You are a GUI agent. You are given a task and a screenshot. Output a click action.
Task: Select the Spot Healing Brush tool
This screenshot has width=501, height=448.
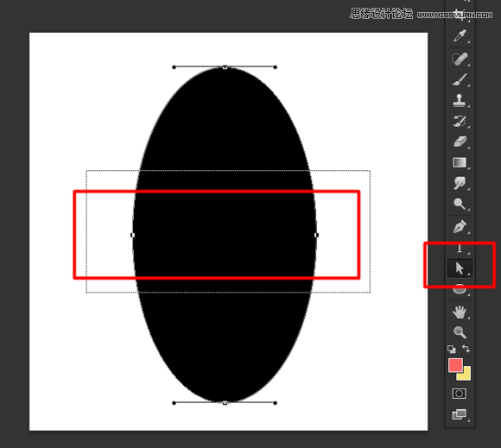(460, 59)
